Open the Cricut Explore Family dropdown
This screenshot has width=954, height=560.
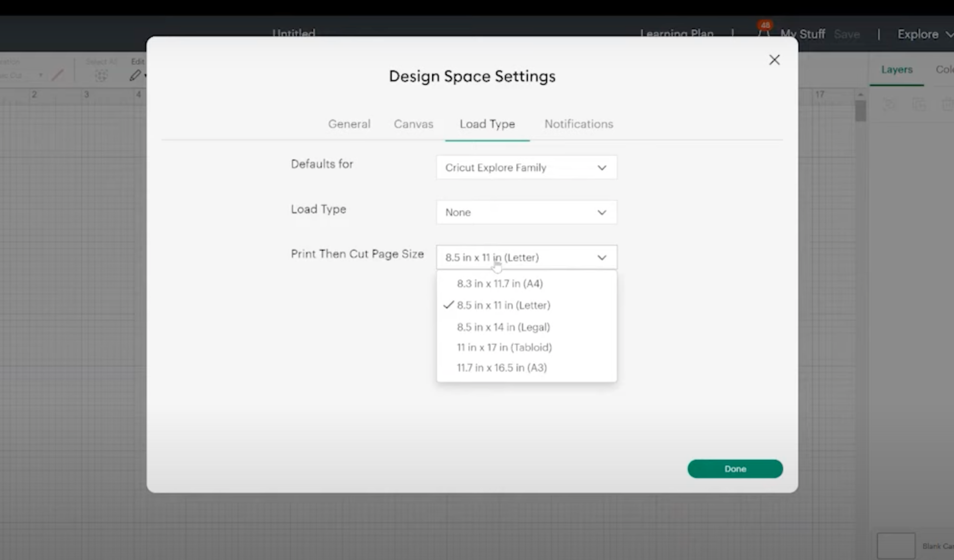pos(526,167)
